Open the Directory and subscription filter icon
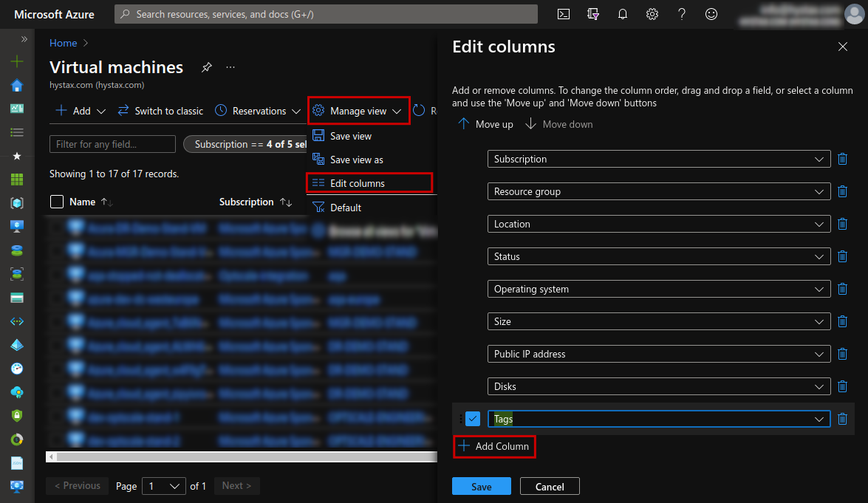868x503 pixels. [593, 14]
